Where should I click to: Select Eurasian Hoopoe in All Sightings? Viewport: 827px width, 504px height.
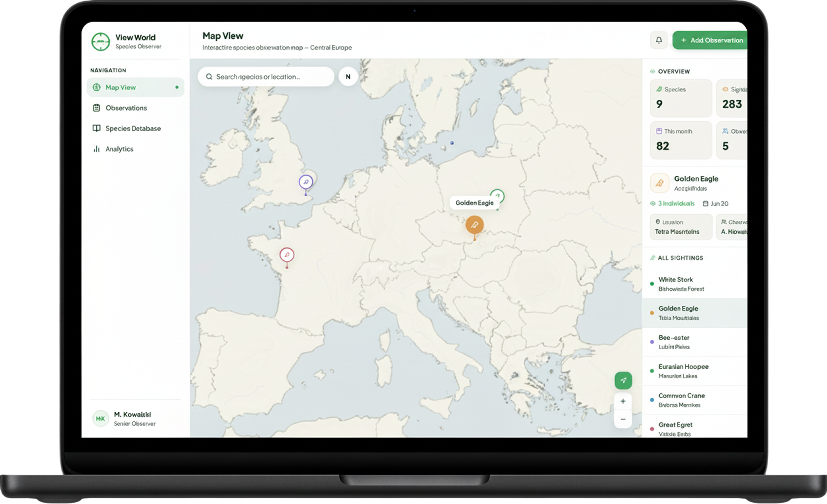[694, 371]
